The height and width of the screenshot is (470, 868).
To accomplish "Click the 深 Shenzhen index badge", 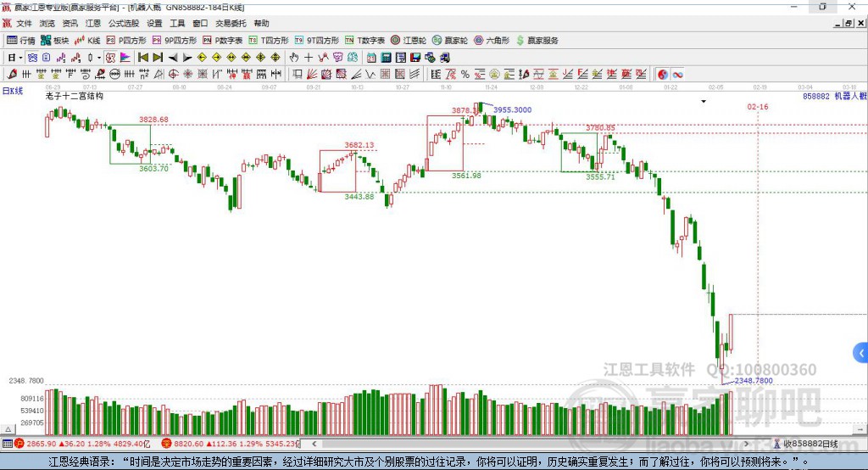I will click(166, 444).
